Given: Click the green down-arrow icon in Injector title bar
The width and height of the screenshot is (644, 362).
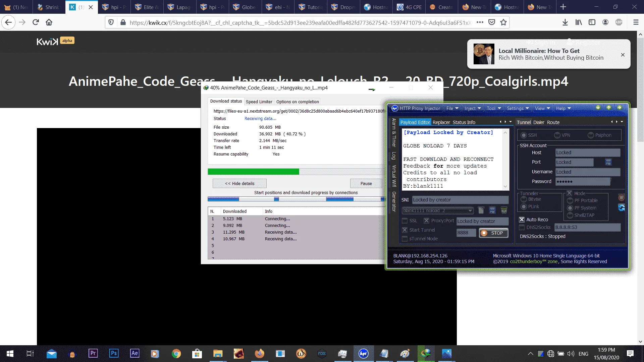Looking at the screenshot, I should point(598,108).
